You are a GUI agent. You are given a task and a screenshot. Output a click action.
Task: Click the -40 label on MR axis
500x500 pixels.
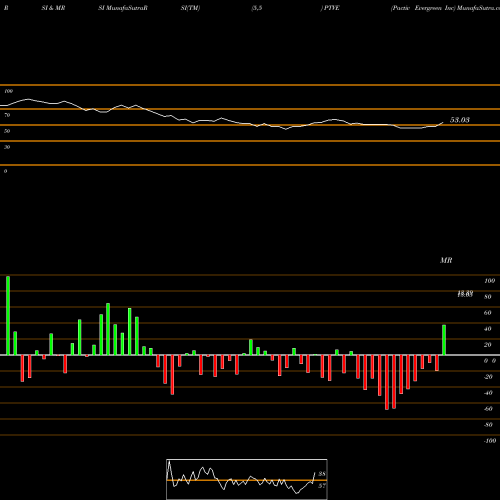488,393
